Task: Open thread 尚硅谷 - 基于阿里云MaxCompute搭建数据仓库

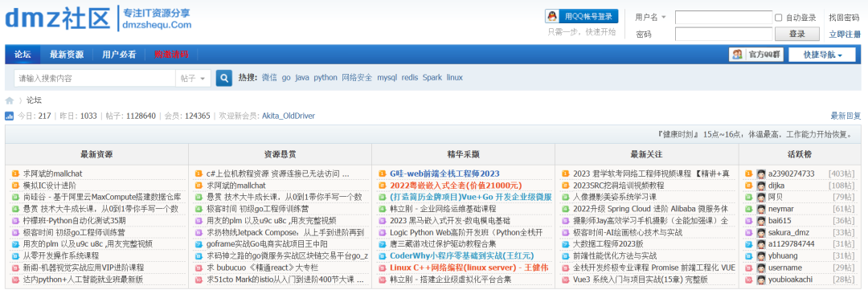Action: [102, 197]
